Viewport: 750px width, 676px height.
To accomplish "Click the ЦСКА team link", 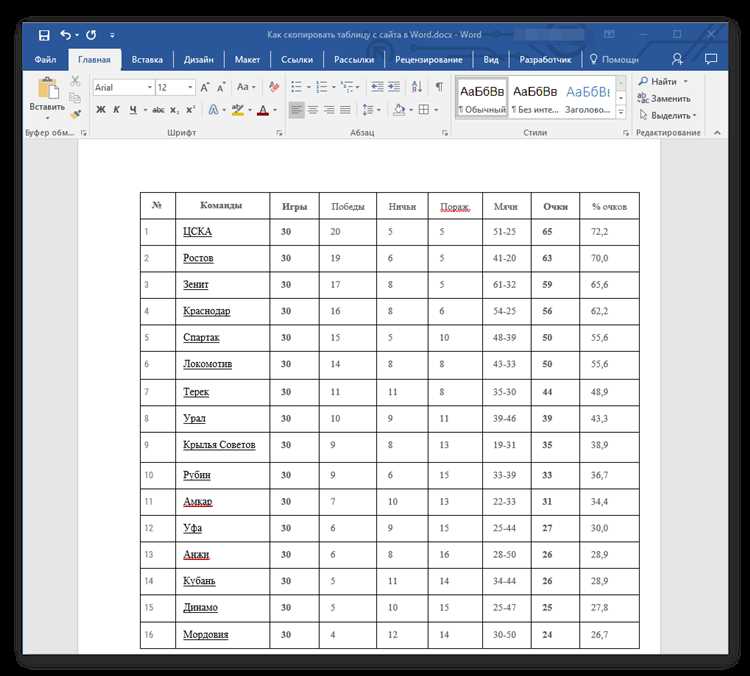I will click(197, 232).
